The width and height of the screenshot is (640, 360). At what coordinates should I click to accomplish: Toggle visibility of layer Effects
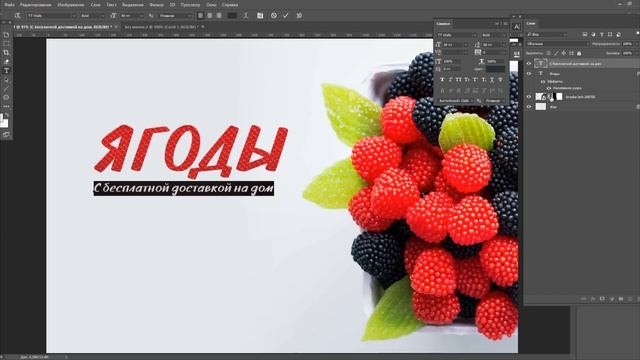543,82
